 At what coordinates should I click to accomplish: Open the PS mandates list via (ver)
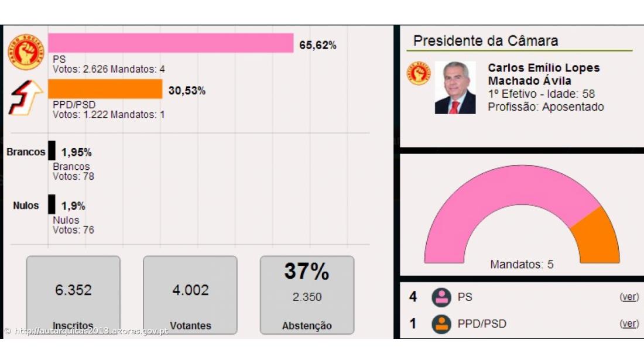click(628, 297)
